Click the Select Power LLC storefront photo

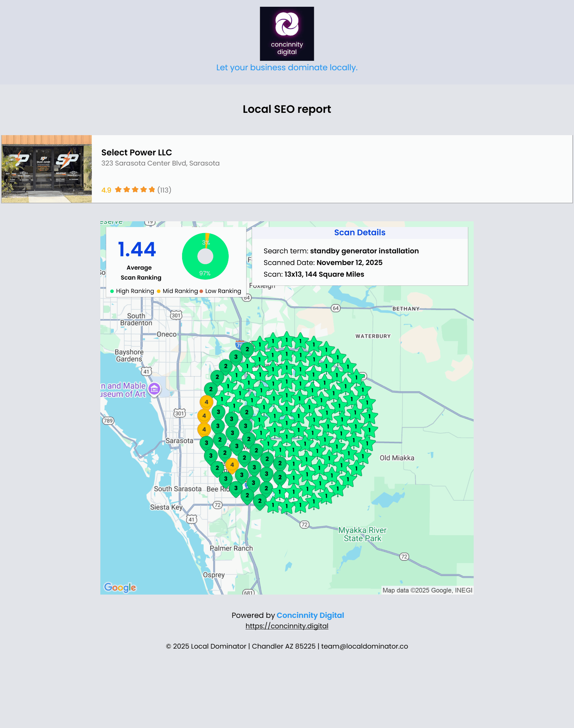click(47, 169)
